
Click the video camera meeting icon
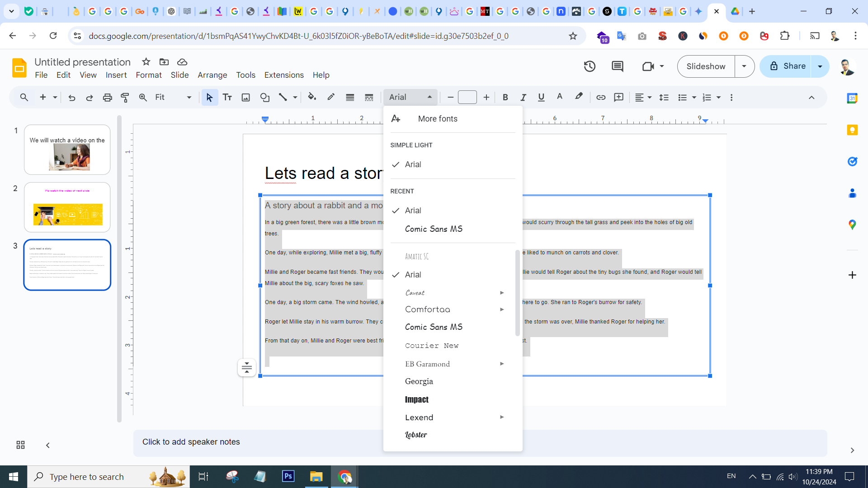648,66
